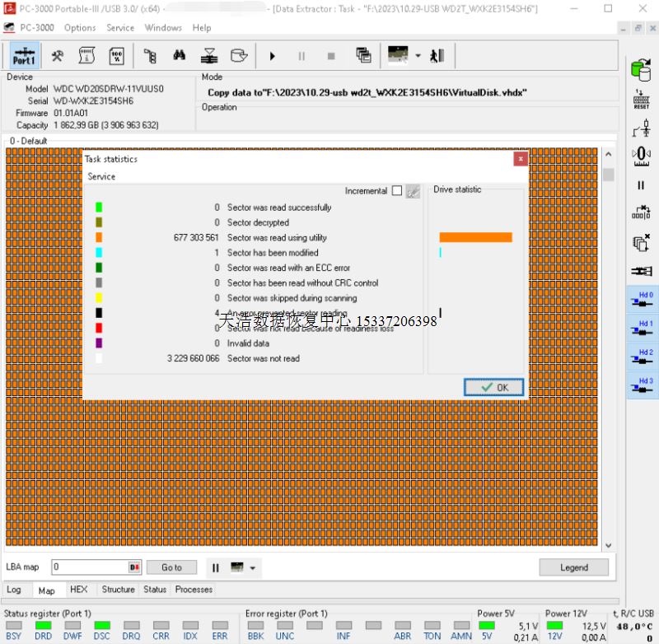The height and width of the screenshot is (644, 659).
Task: Open the map dropdown beside the Go to button
Action: tap(253, 567)
